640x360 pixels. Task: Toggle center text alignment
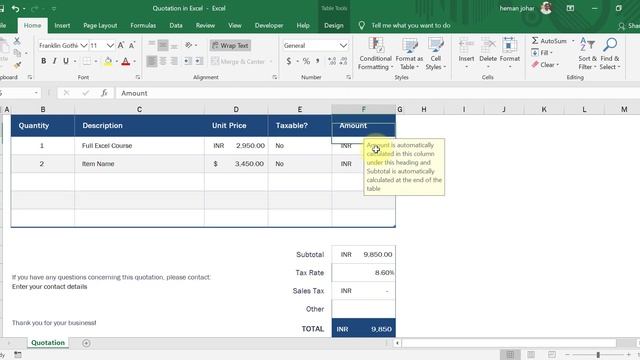click(x=163, y=61)
